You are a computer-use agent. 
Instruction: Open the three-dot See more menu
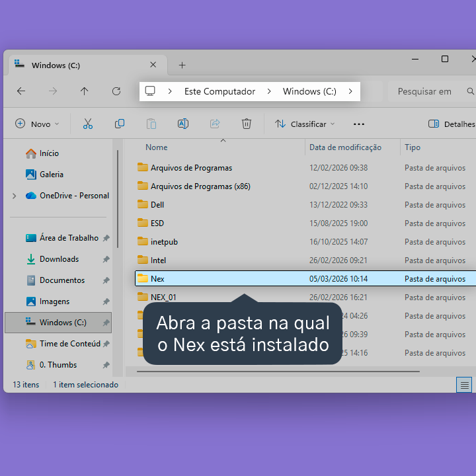point(359,124)
